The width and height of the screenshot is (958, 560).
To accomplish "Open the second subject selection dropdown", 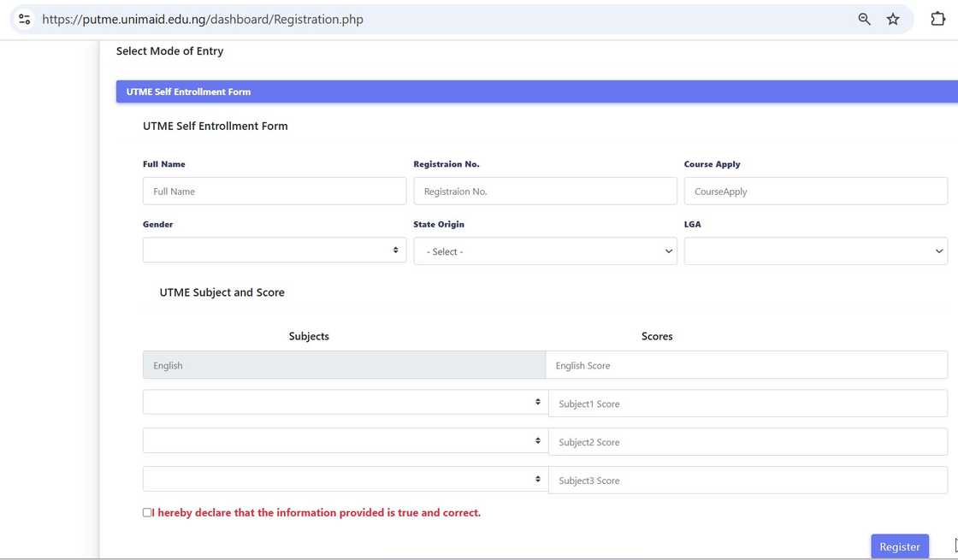I will 344,441.
